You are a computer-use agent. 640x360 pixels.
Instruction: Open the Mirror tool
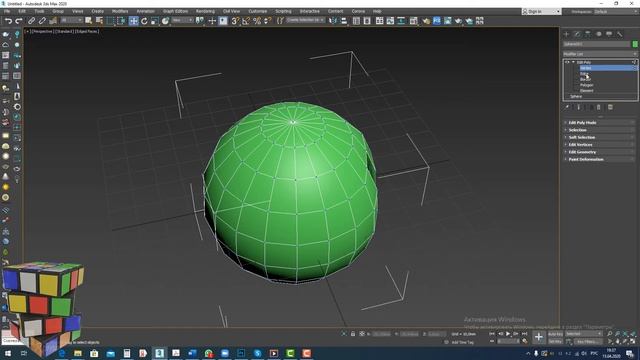(333, 21)
